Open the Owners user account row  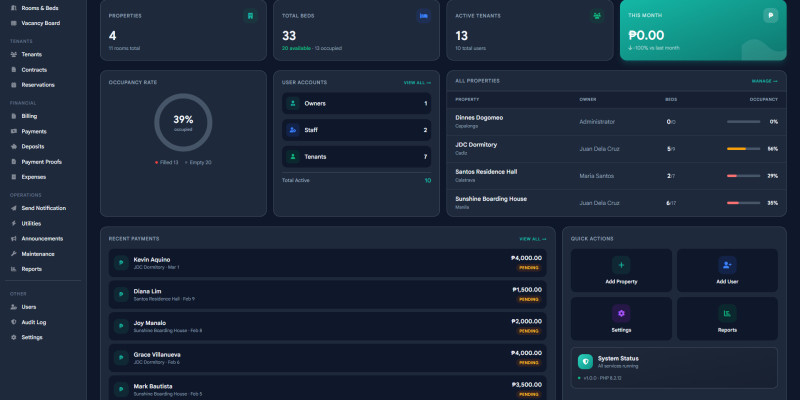pyautogui.click(x=356, y=103)
